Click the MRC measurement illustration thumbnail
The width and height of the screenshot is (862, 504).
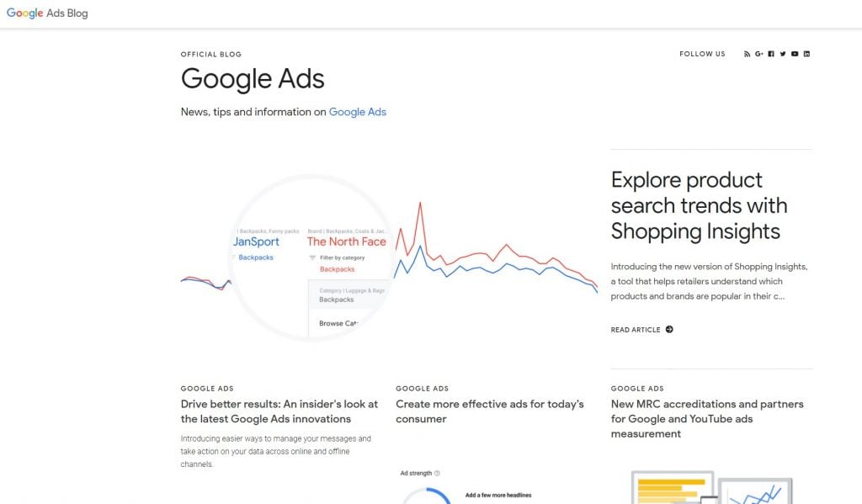711,485
